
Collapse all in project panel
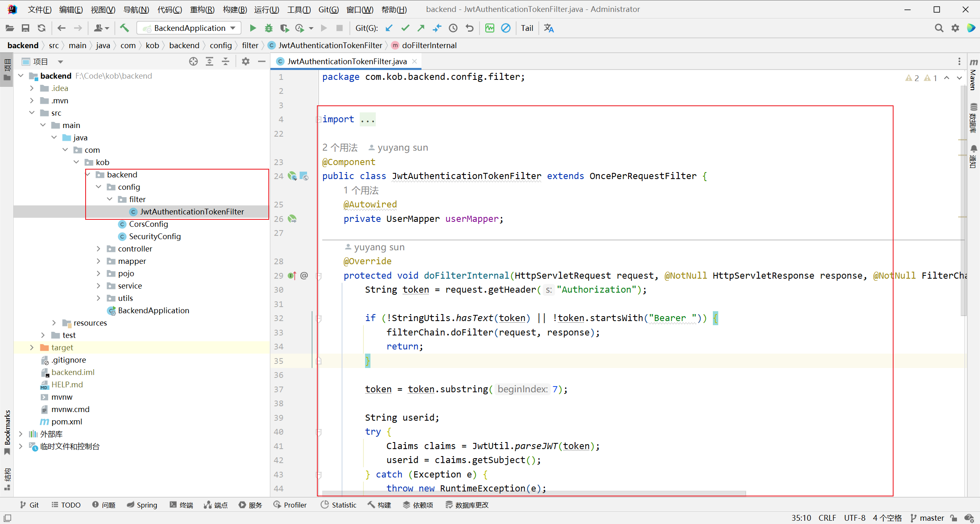point(226,61)
